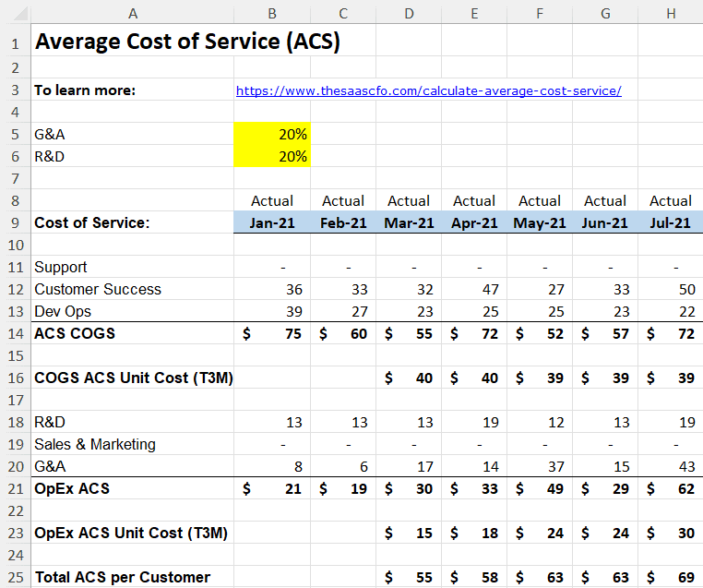Open the thesaascfo.com ACS hyperlink
The height and width of the screenshot is (588, 703).
(429, 90)
